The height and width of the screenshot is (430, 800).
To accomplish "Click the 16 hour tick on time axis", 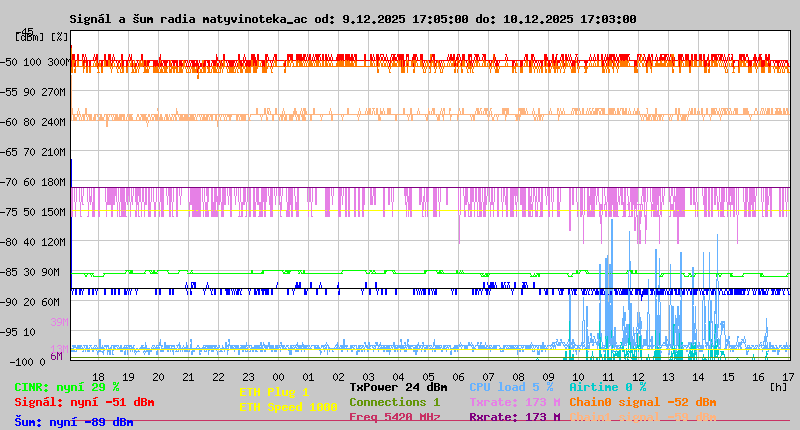I will pos(758,377).
